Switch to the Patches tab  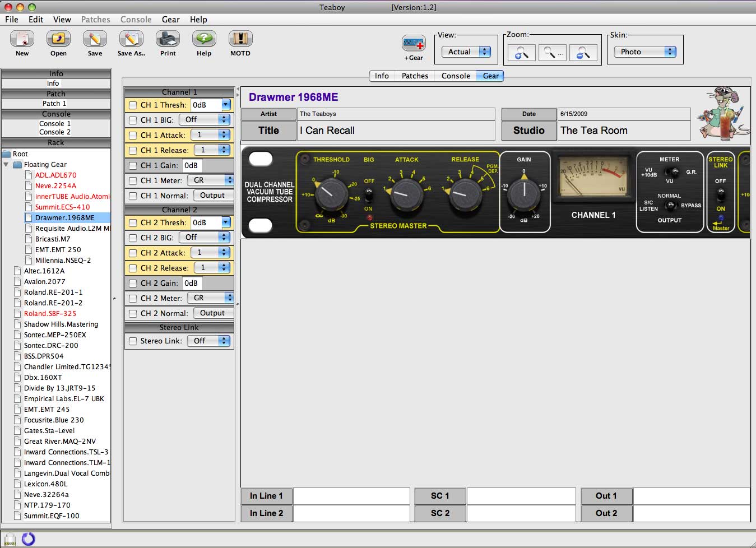(415, 76)
